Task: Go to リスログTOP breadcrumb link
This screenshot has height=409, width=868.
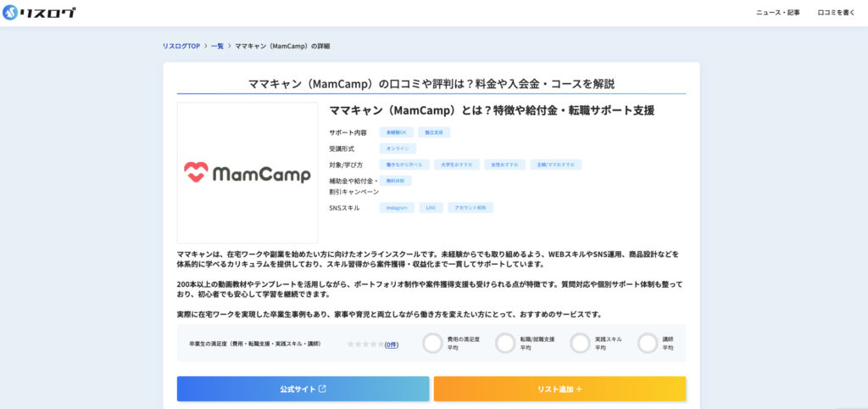Action: click(x=181, y=46)
